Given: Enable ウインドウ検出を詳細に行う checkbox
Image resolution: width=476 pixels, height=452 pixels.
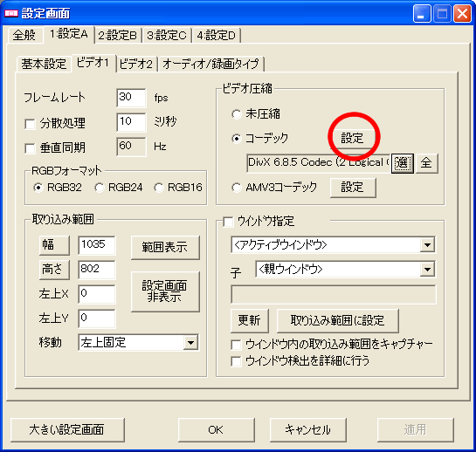Looking at the screenshot, I should [236, 361].
